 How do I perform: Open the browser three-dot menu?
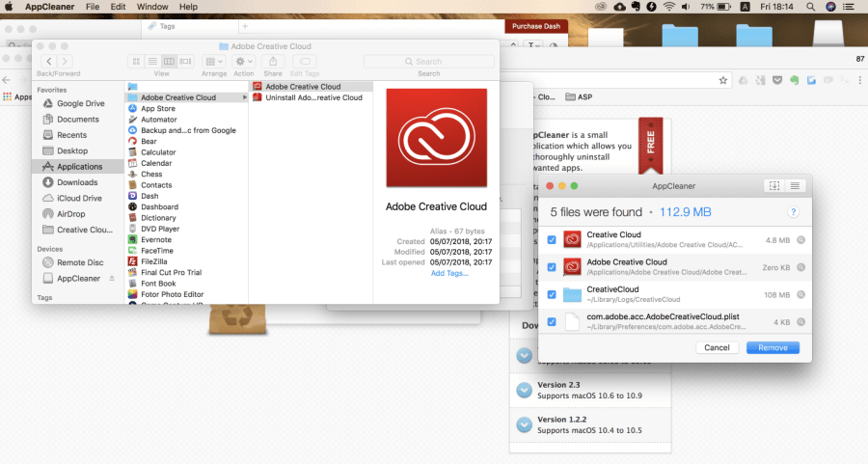tap(859, 80)
